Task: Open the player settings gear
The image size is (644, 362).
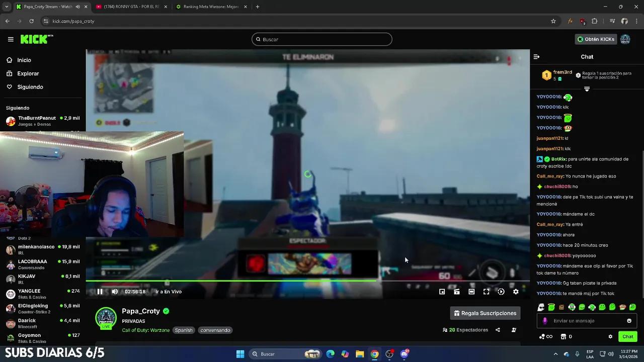Action: pos(516,292)
